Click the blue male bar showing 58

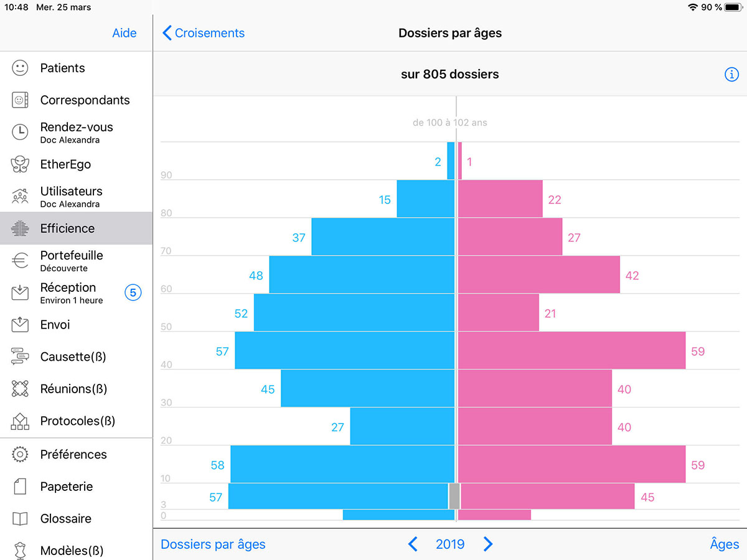pyautogui.click(x=342, y=464)
